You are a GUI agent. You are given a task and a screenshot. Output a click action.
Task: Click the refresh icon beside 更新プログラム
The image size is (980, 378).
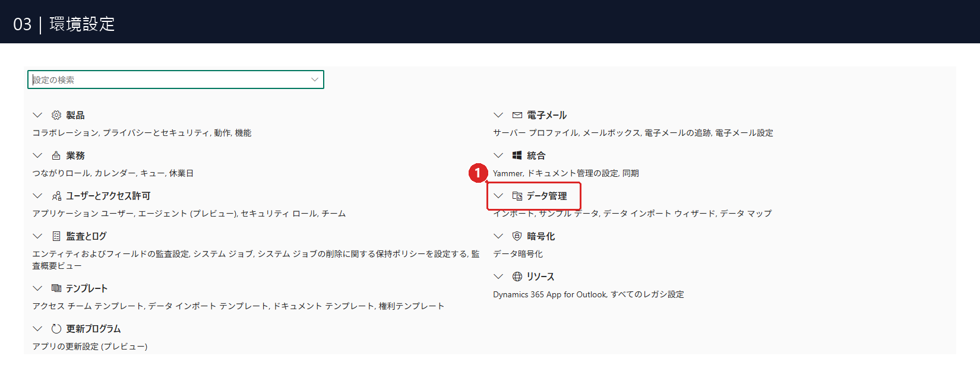(x=56, y=329)
